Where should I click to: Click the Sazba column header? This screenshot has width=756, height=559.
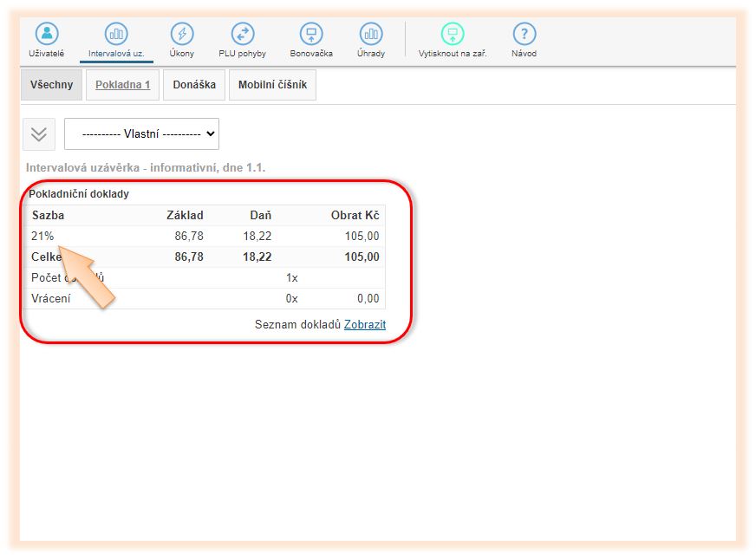[x=49, y=215]
